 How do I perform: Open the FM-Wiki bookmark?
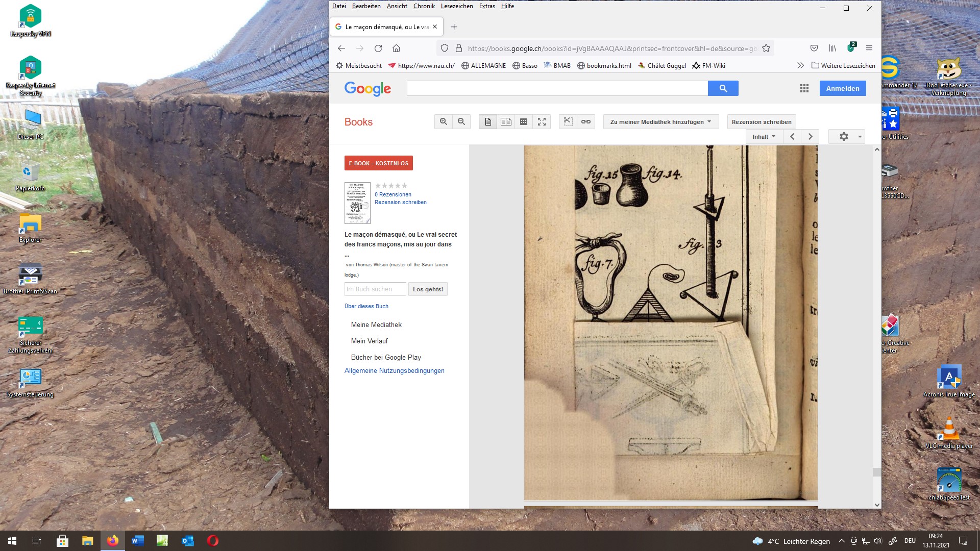[x=708, y=66]
